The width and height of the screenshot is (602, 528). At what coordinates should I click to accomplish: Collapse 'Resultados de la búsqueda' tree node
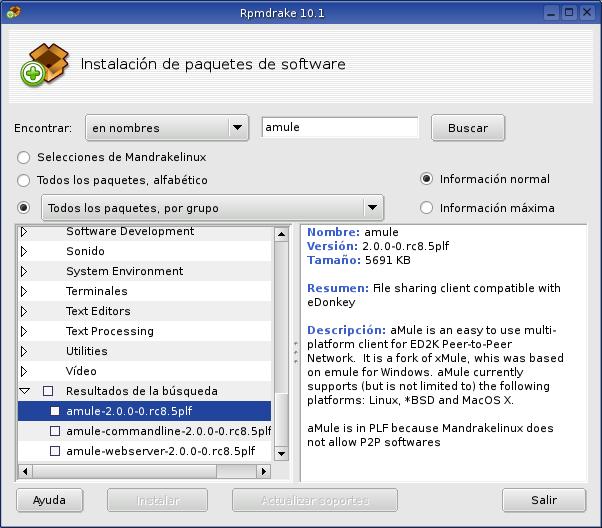tap(24, 391)
